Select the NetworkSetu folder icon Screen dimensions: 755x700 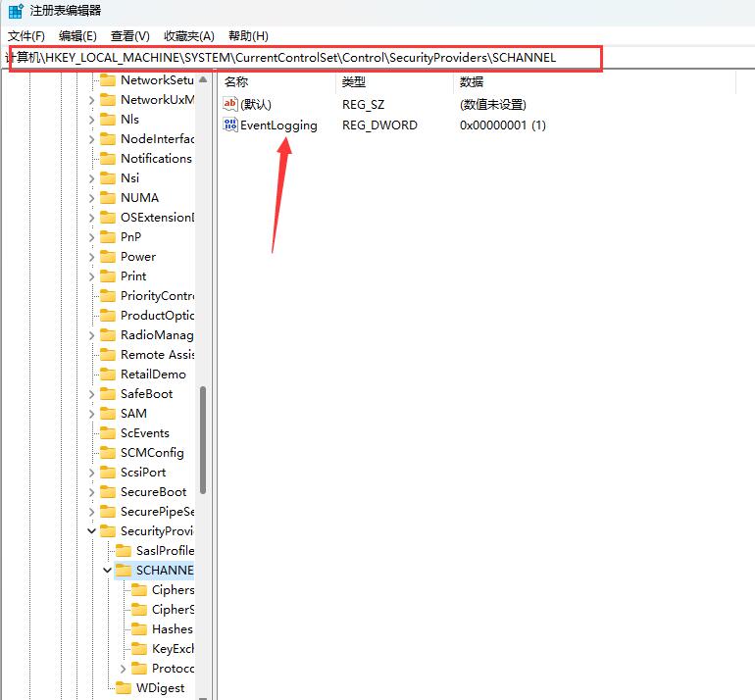[108, 80]
